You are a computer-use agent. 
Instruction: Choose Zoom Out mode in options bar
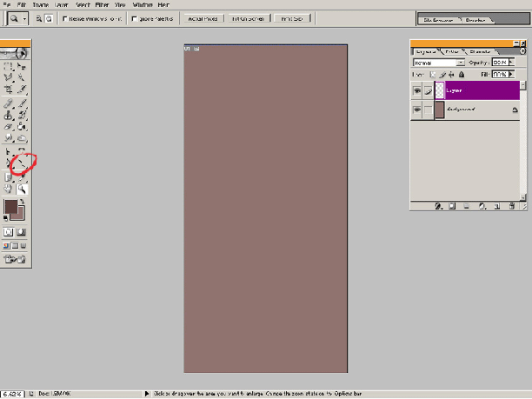[x=49, y=18]
